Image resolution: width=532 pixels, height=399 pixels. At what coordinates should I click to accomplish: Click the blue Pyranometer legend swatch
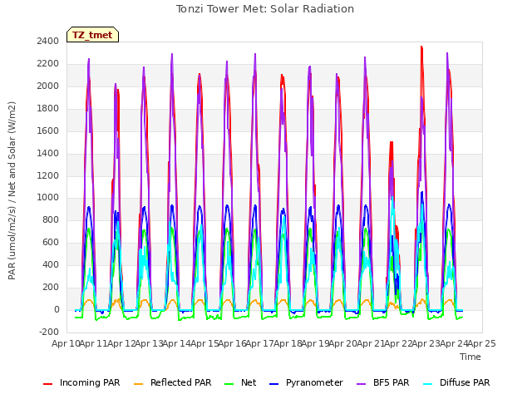273,384
